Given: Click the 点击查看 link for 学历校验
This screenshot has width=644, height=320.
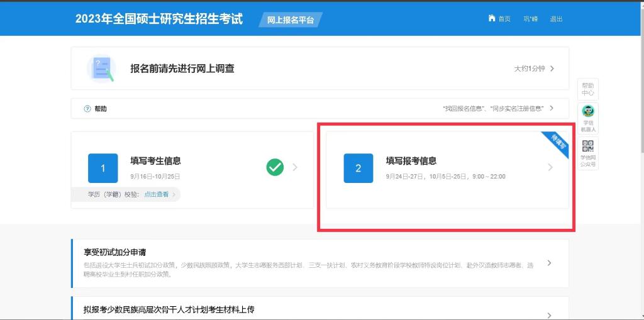Looking at the screenshot, I should tap(157, 195).
